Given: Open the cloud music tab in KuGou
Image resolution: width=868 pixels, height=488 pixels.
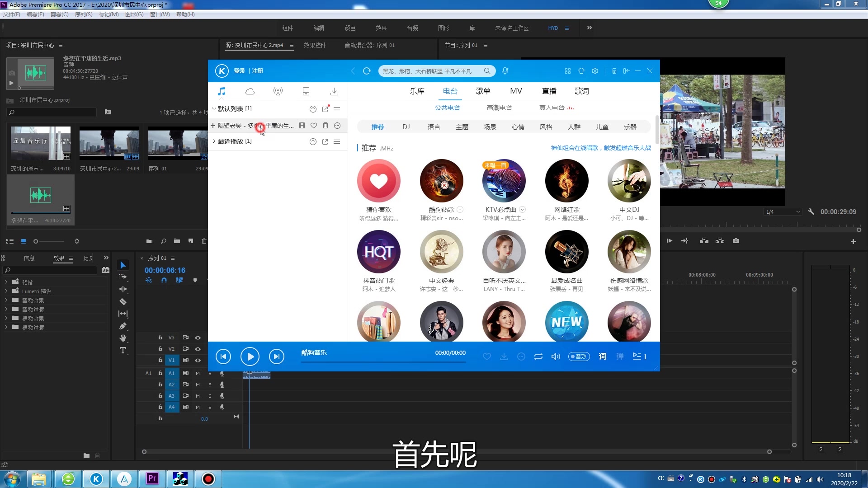Looking at the screenshot, I should click(250, 91).
